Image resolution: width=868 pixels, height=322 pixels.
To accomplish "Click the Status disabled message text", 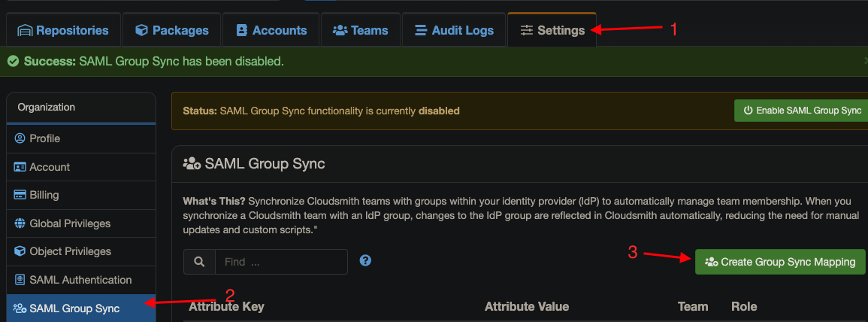I will 321,111.
